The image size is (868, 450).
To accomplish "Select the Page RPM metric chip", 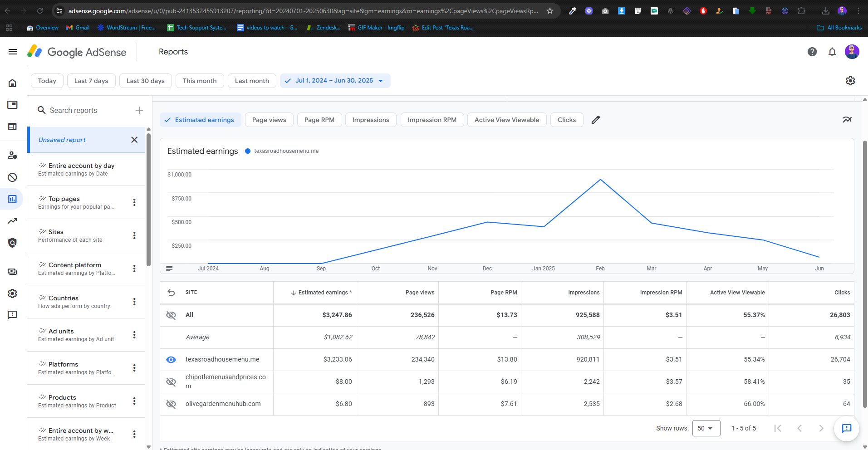I will point(319,120).
